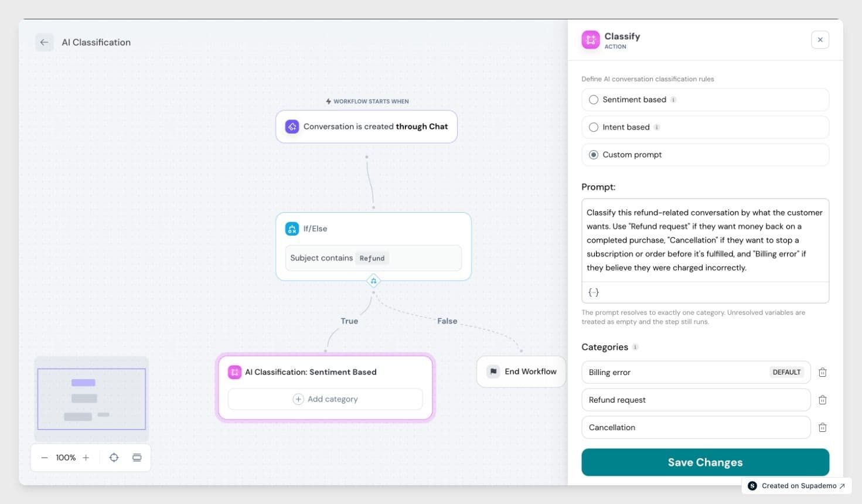Zoom in the canvas with the plus icon
Viewport: 862px width, 504px height.
86,458
